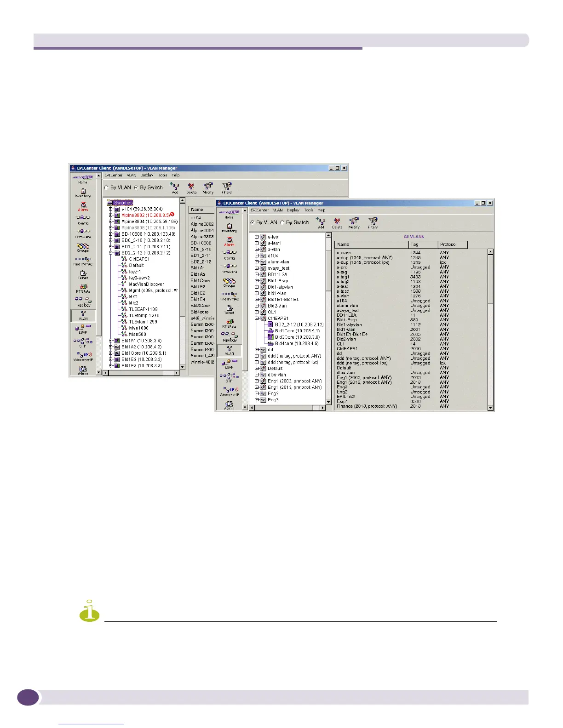
Task: Open ESRP in the back window sidebar
Action: [83, 329]
